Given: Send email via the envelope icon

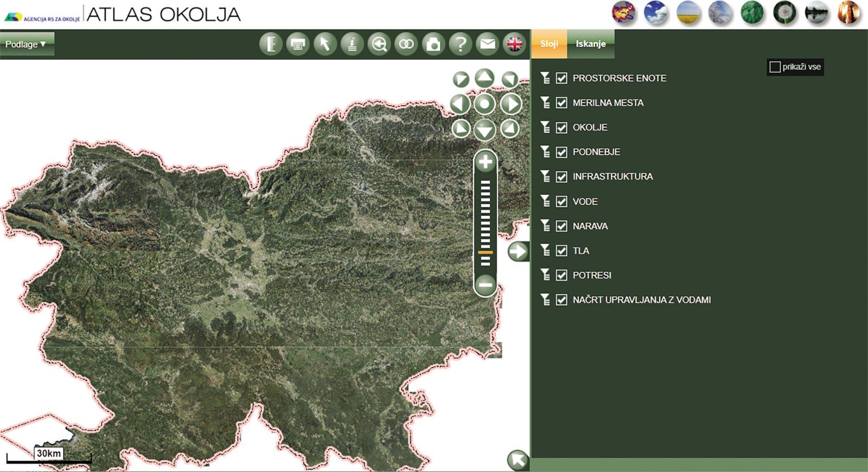Looking at the screenshot, I should coord(487,44).
